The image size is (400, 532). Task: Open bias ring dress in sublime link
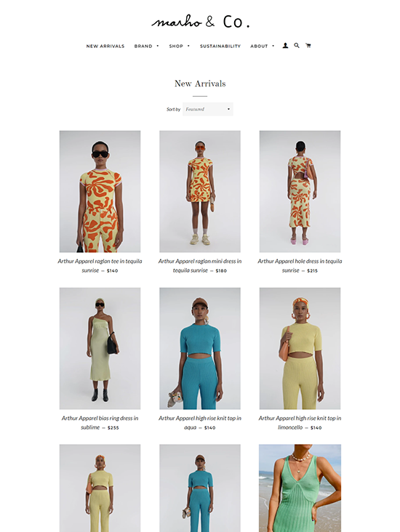pos(100,423)
